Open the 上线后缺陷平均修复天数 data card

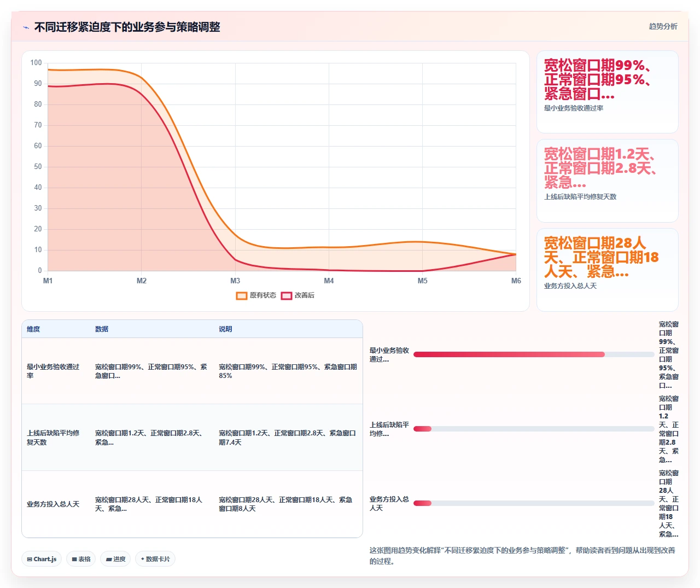click(x=608, y=181)
